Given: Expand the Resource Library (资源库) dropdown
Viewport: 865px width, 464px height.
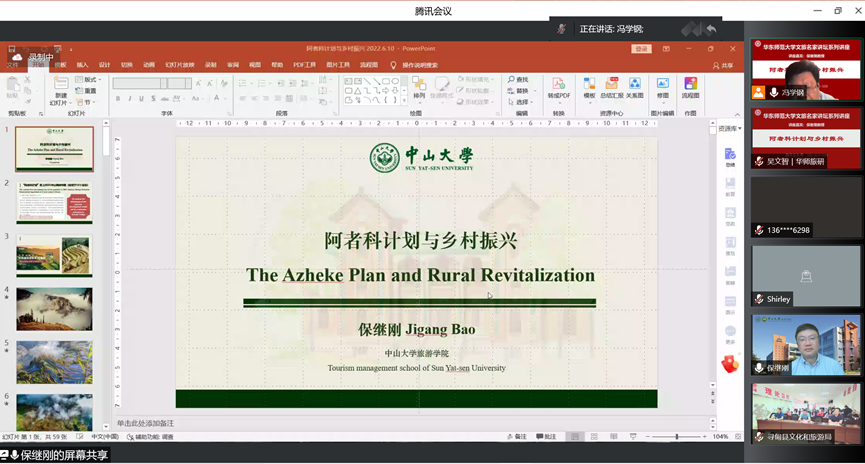Looking at the screenshot, I should [x=730, y=129].
